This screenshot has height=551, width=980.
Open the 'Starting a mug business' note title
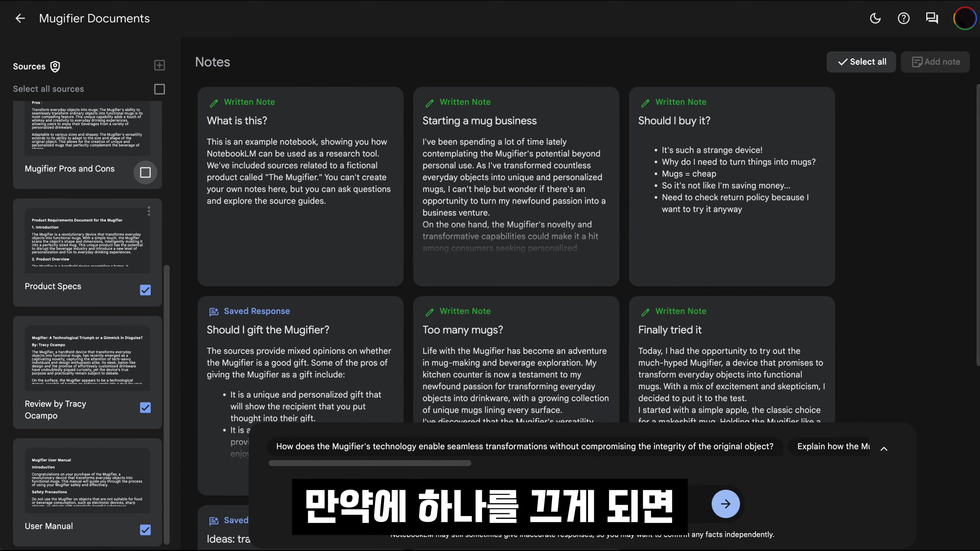point(479,121)
